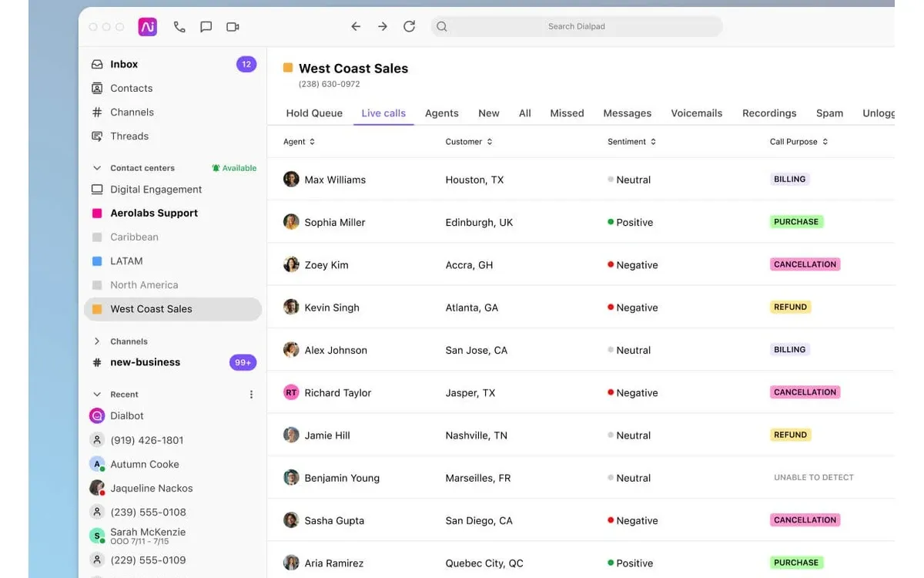Click the RT avatar for Richard Taylor

(x=291, y=392)
